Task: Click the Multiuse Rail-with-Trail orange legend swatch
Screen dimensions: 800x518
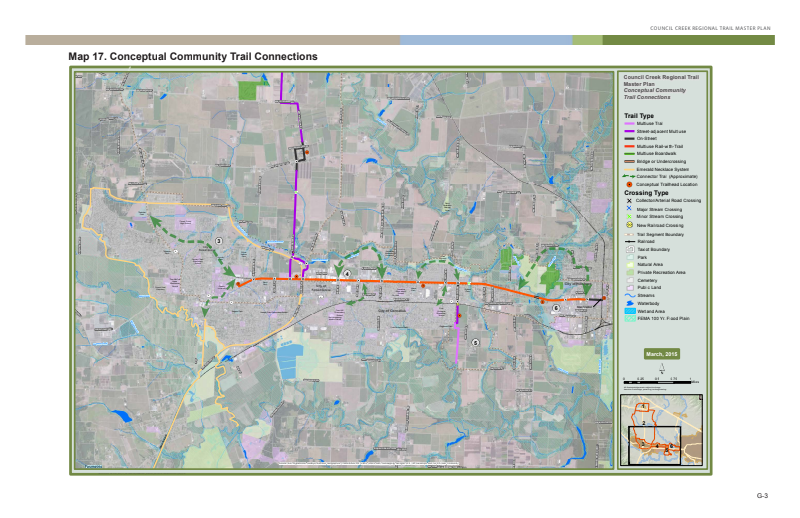Action: [x=629, y=145]
